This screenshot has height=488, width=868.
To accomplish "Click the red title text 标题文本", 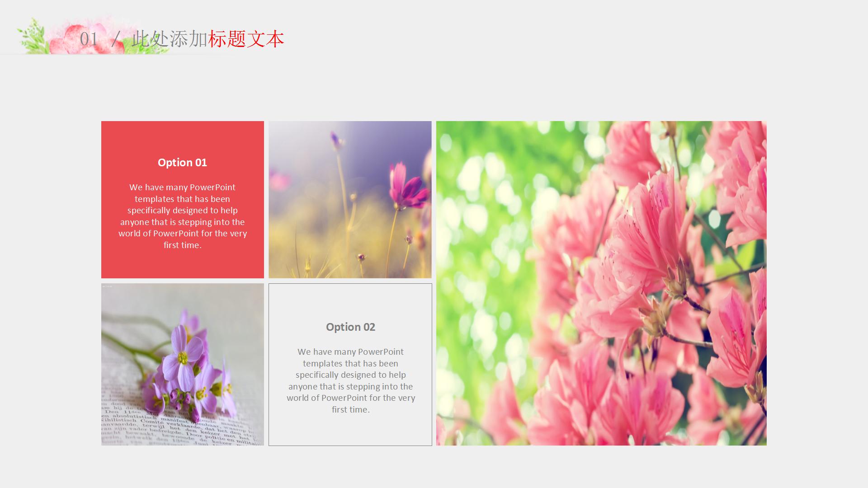I will [x=246, y=39].
